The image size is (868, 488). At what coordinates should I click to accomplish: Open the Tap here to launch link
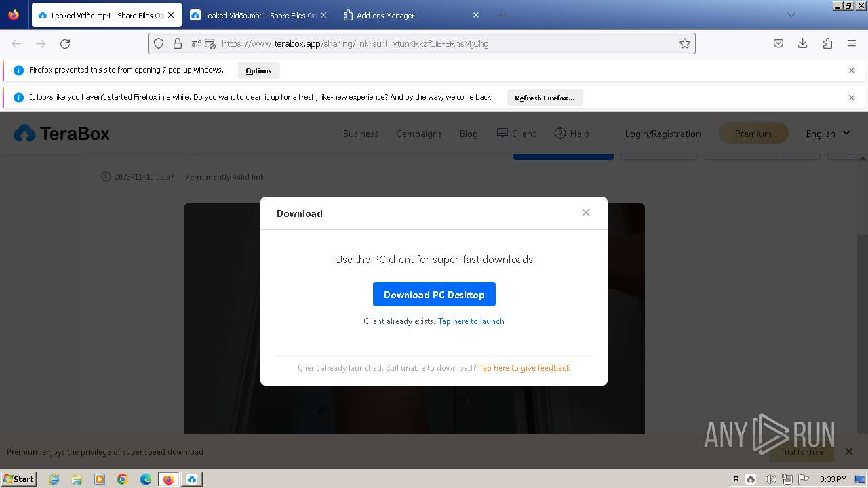(471, 321)
